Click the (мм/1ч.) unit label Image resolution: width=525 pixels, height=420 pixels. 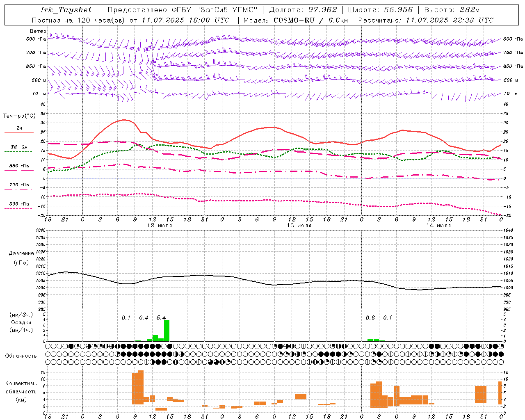click(21, 330)
